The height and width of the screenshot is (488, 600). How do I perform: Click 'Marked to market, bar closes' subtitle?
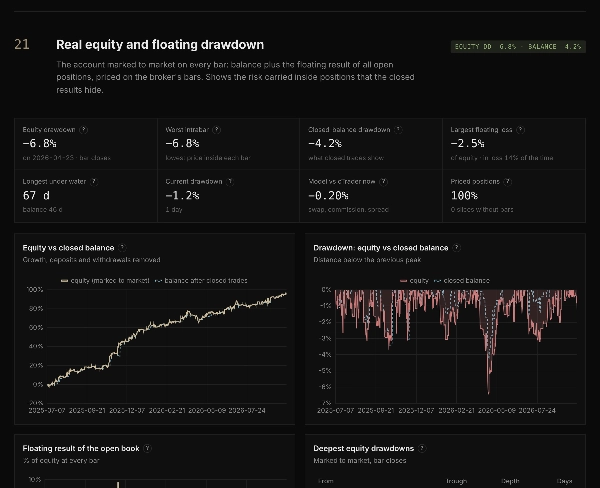pyautogui.click(x=360, y=460)
